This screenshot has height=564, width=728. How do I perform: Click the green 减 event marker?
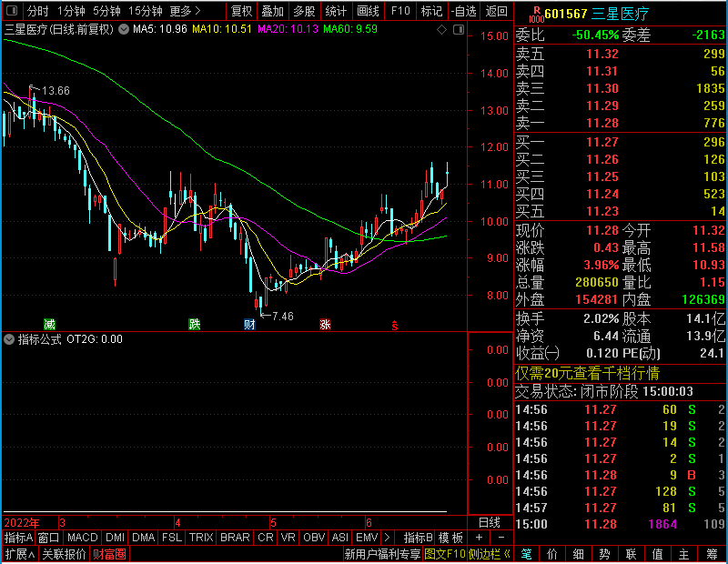[49, 324]
